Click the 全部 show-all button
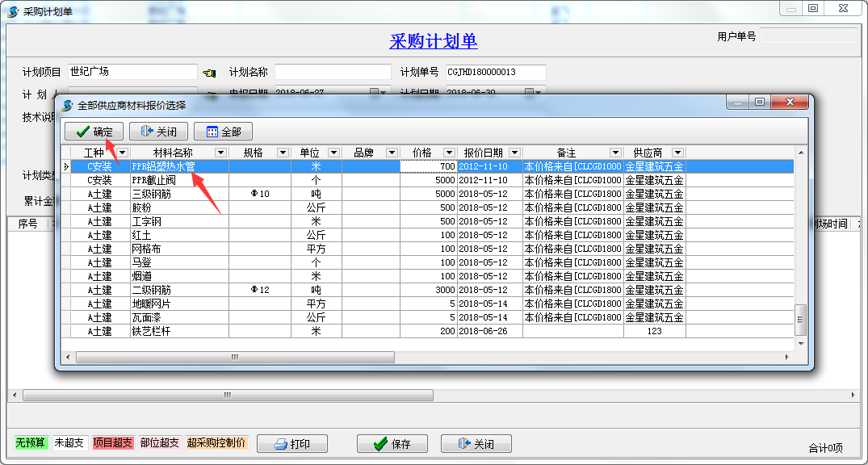This screenshot has width=868, height=465. coord(223,132)
